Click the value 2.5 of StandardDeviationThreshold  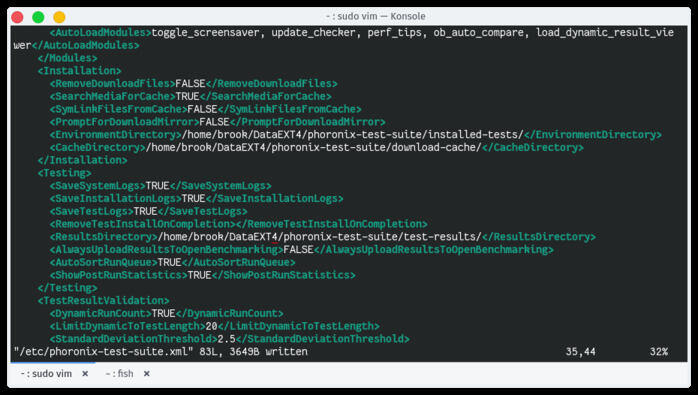click(227, 339)
